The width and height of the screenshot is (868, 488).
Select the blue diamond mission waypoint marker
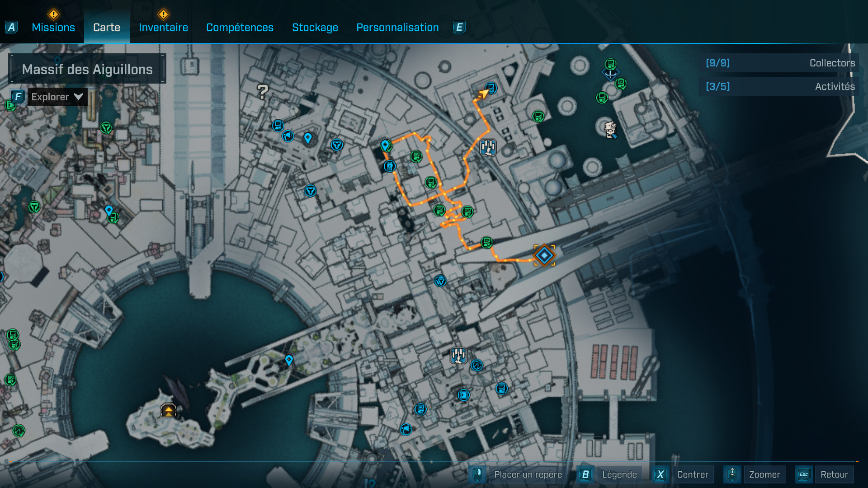[x=544, y=256]
